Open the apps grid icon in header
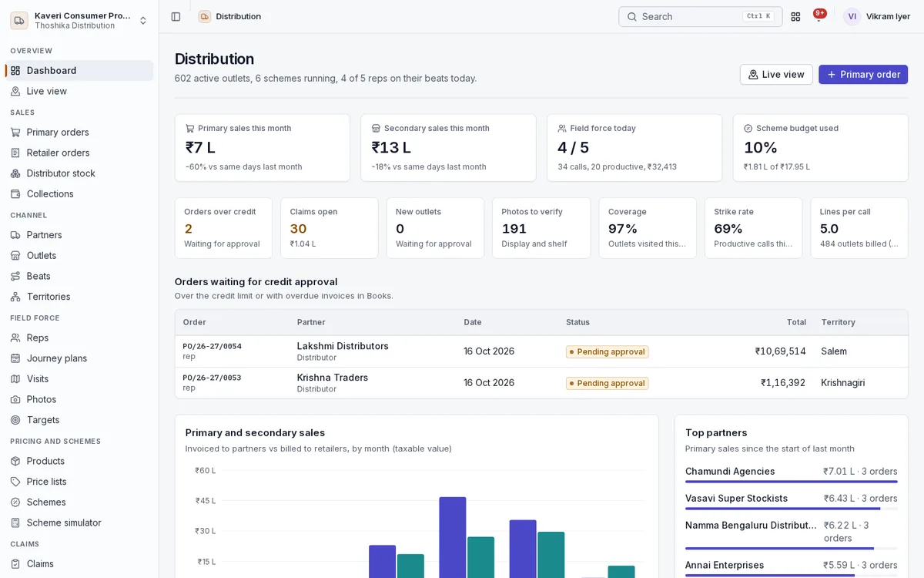The height and width of the screenshot is (578, 924). click(x=795, y=16)
